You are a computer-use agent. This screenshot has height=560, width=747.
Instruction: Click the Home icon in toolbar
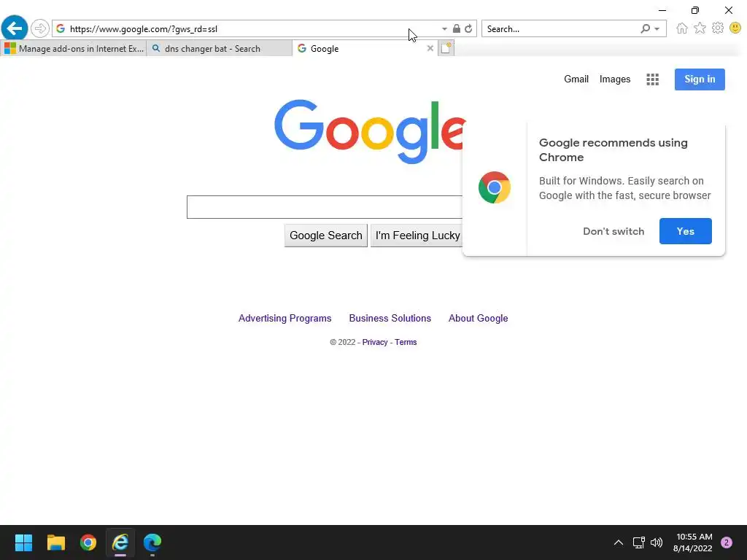click(682, 28)
